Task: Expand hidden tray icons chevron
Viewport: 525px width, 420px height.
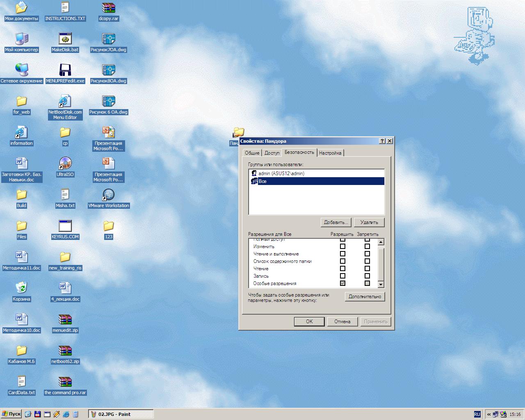Action: [x=488, y=414]
